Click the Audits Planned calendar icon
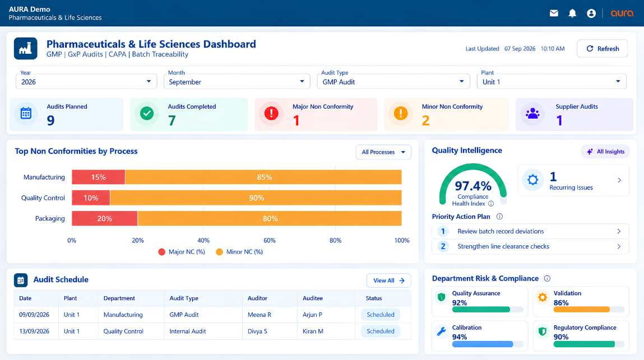 [x=26, y=113]
